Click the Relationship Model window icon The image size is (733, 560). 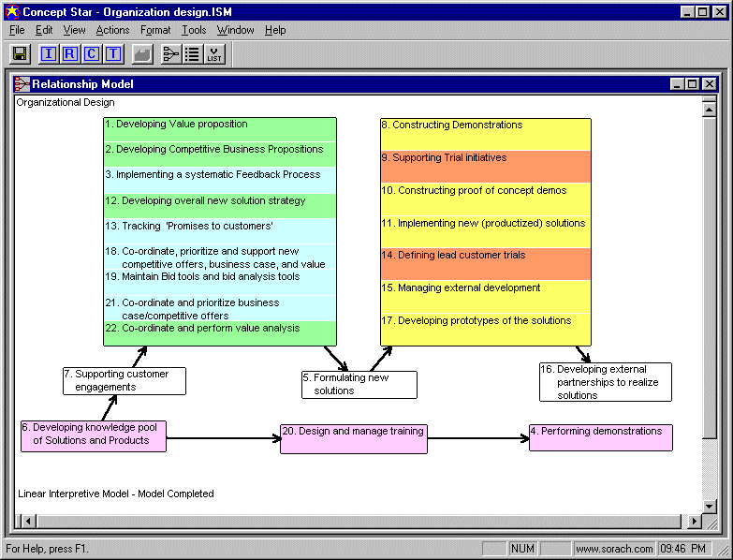click(x=22, y=84)
